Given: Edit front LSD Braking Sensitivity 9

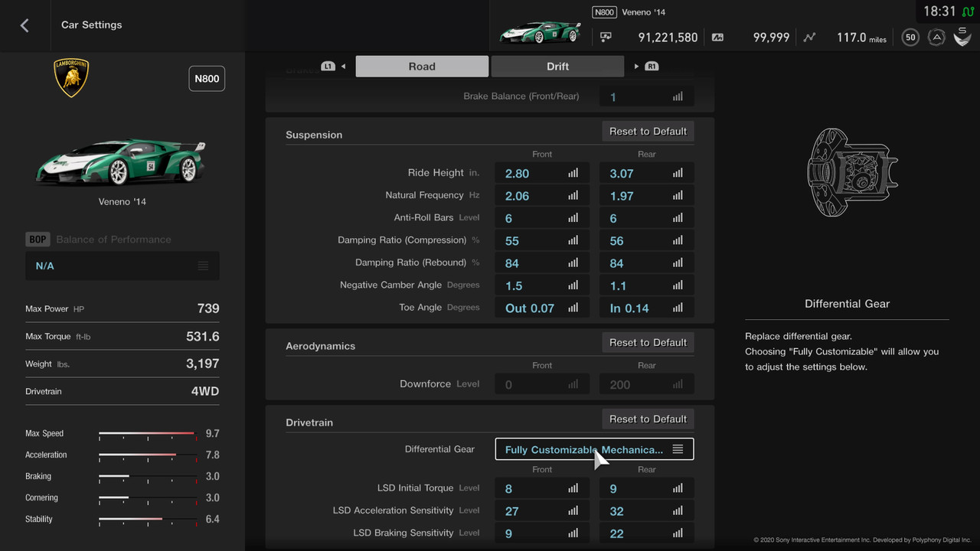Looking at the screenshot, I should point(542,533).
